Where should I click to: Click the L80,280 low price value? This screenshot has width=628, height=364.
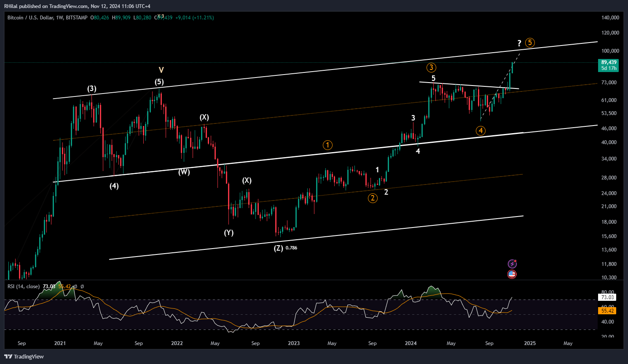point(142,18)
